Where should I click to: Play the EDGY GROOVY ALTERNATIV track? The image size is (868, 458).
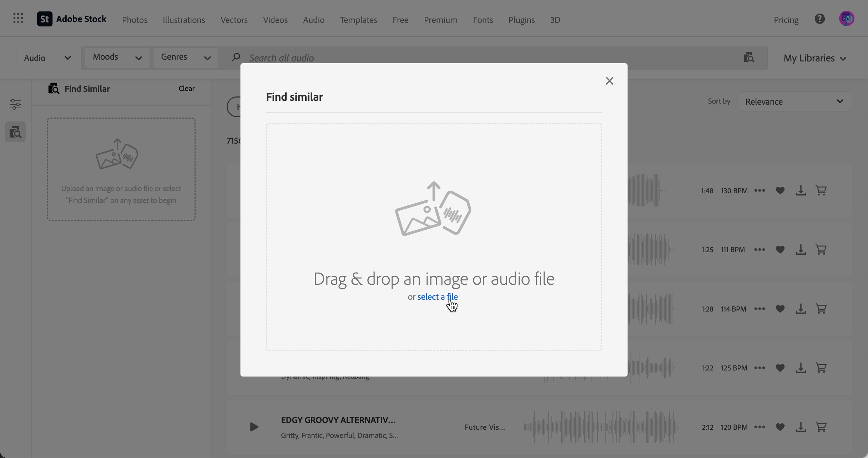tap(254, 427)
